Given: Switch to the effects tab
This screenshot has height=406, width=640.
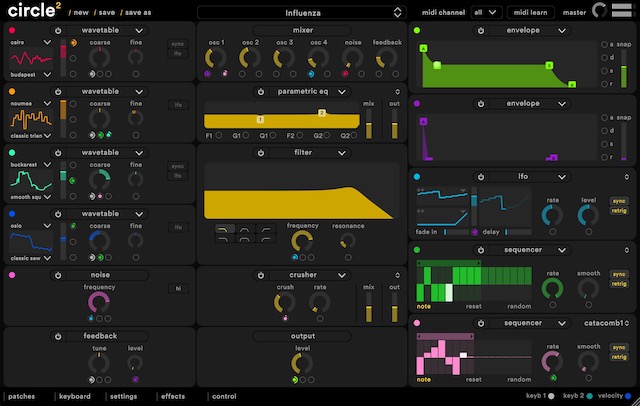Looking at the screenshot, I should point(172,396).
